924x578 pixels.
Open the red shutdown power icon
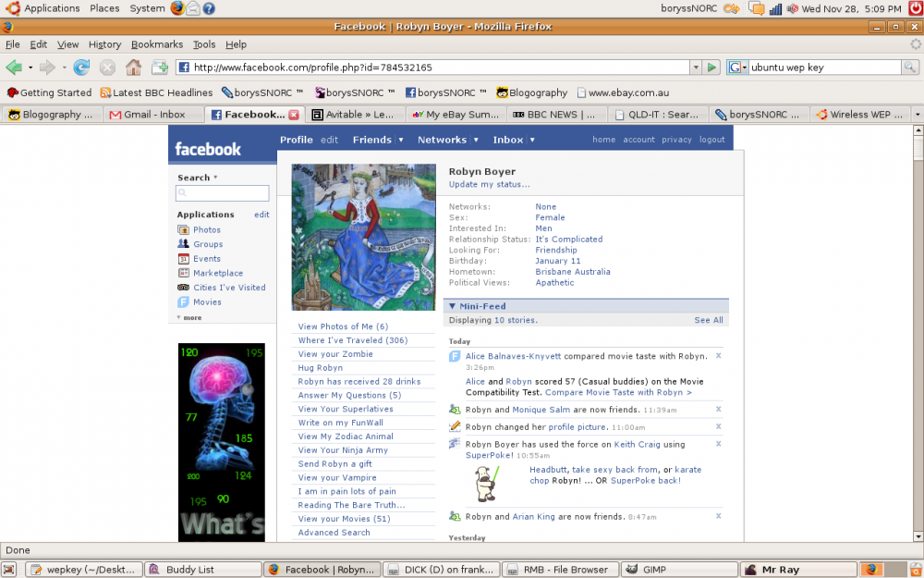click(915, 8)
